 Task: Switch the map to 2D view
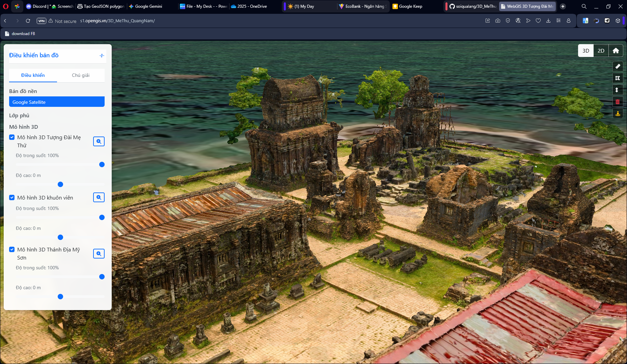tap(601, 51)
